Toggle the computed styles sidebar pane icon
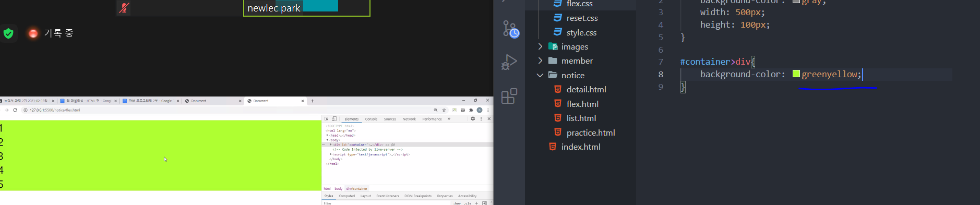The width and height of the screenshot is (980, 205). 484,203
